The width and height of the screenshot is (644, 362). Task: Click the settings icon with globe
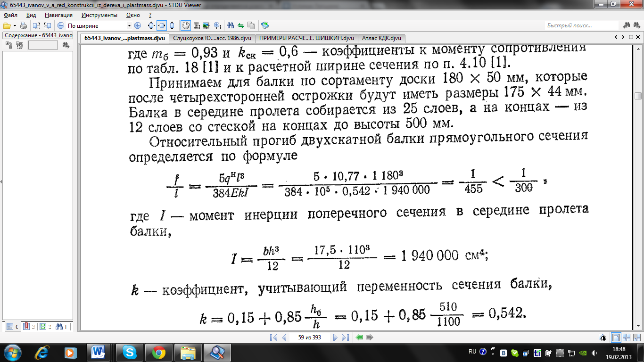click(x=265, y=25)
